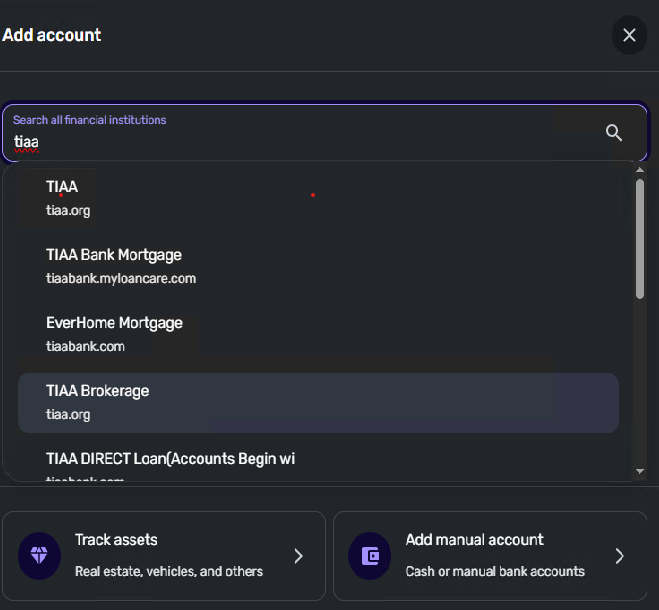
Task: Click tiaabank.myloancare.com subtitle text
Action: (x=121, y=278)
